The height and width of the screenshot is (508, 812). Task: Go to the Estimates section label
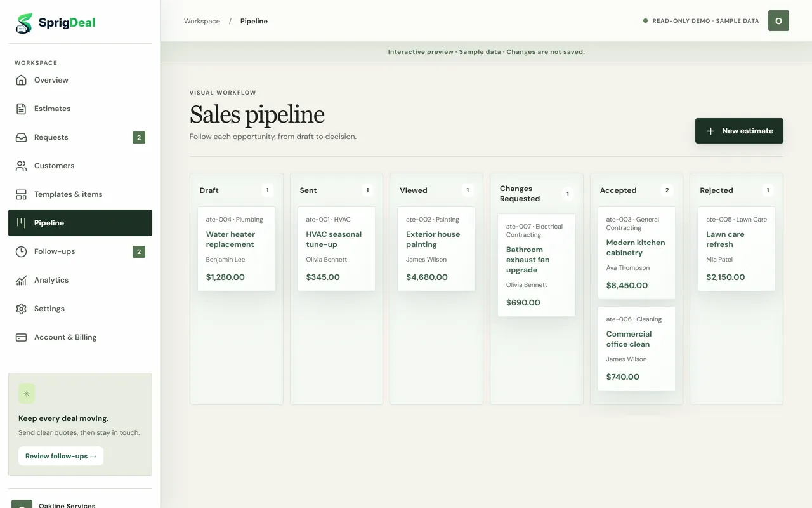53,109
